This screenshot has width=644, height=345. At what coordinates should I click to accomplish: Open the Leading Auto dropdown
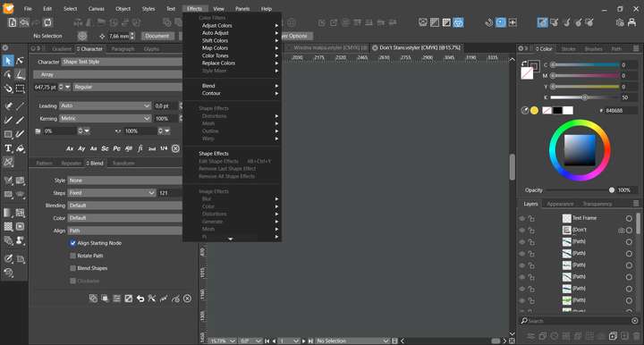(x=106, y=105)
